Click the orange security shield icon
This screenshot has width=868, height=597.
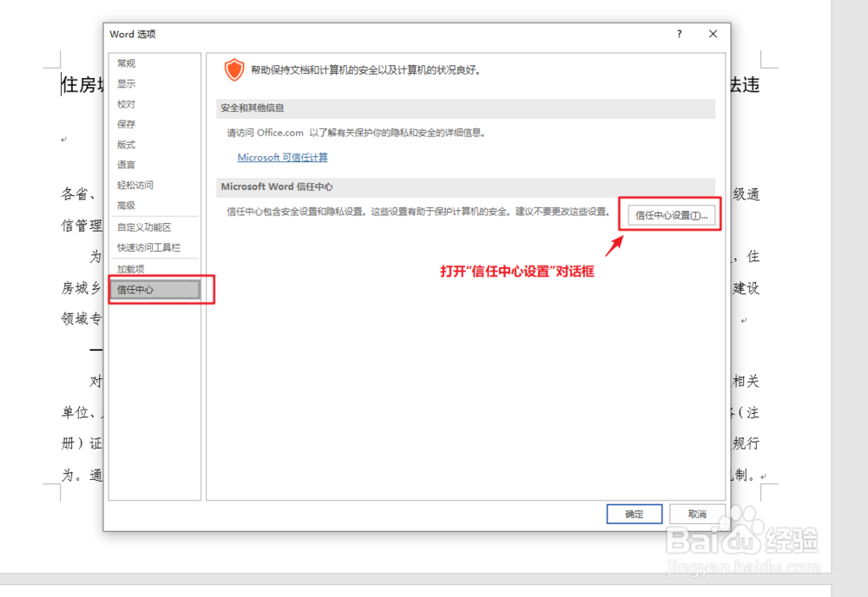[x=234, y=70]
